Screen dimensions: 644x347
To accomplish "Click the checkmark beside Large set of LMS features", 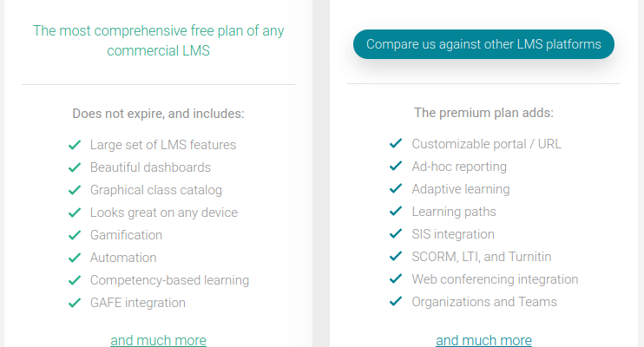I will (75, 145).
